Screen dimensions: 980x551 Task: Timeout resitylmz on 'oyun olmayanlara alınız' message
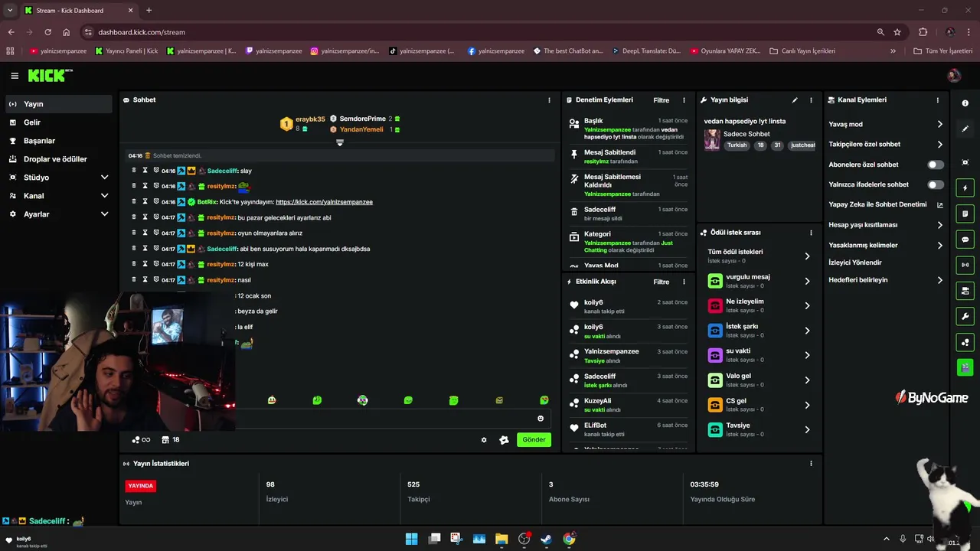coord(145,233)
